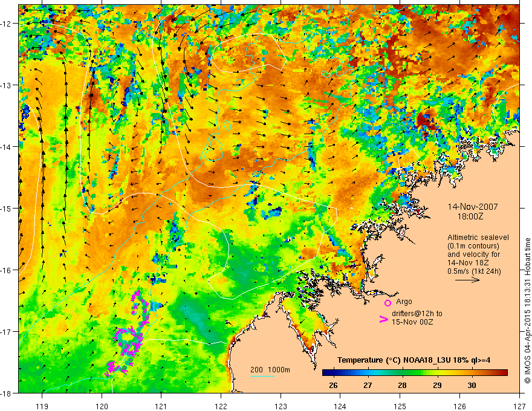Click the 'Altimetric sealevel' legend text
This screenshot has width=532, height=411.
[478, 238]
